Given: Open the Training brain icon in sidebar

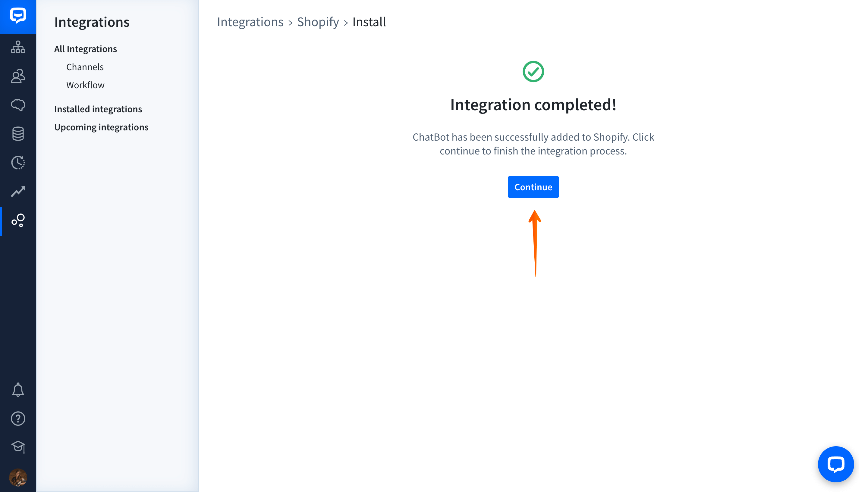Looking at the screenshot, I should [18, 105].
